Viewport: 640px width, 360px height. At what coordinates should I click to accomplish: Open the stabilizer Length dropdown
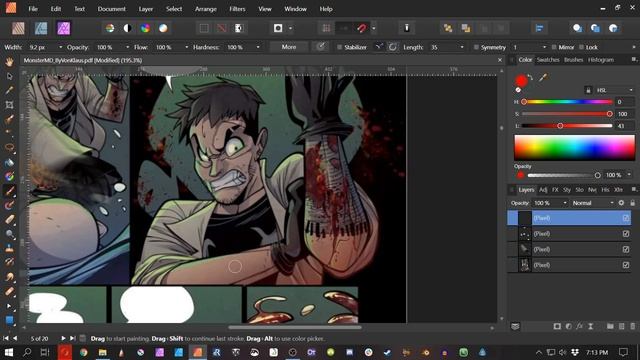pyautogui.click(x=462, y=47)
